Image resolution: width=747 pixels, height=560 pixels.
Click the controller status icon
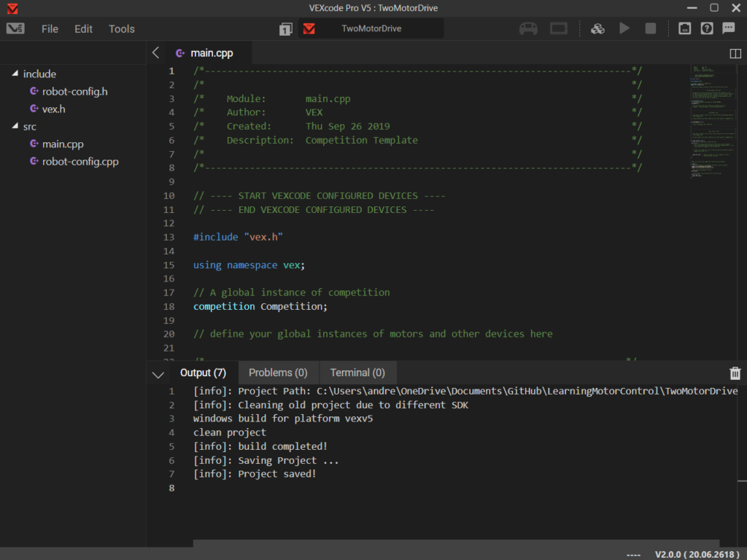(x=528, y=28)
